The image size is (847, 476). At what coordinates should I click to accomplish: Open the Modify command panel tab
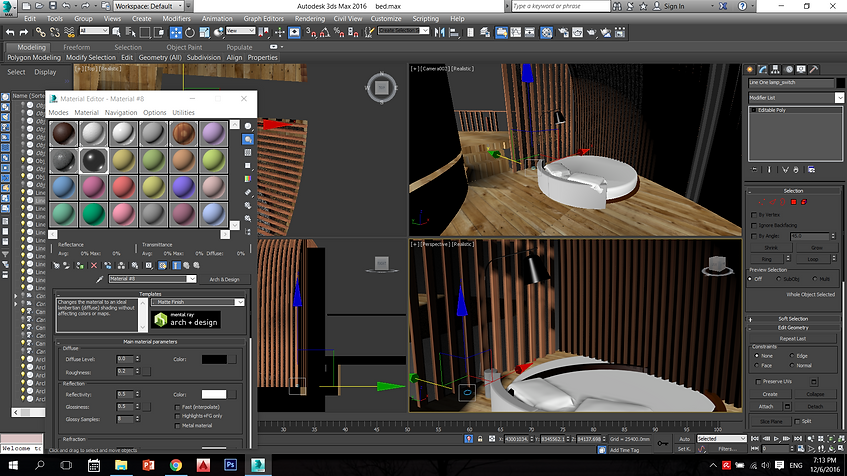coord(763,70)
